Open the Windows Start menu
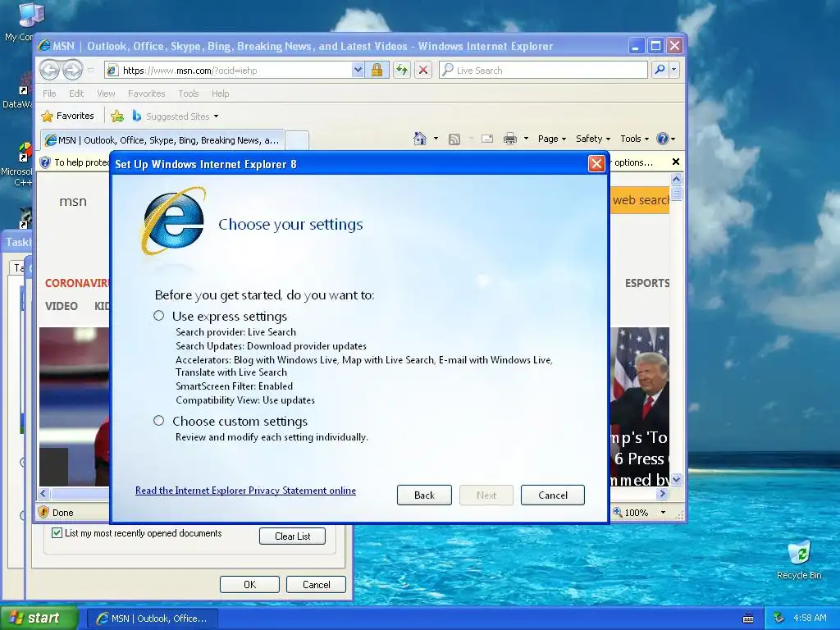The height and width of the screenshot is (630, 840). point(39,619)
